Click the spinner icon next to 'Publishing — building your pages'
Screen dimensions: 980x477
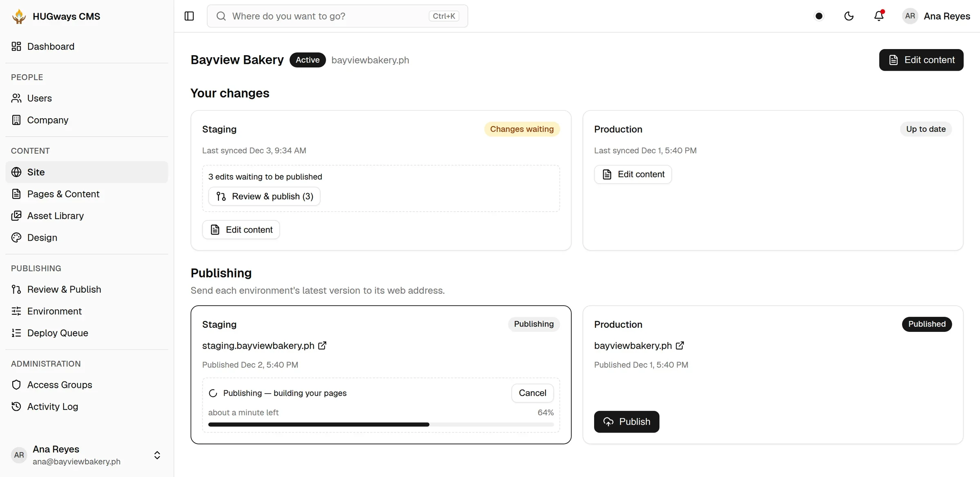click(213, 393)
